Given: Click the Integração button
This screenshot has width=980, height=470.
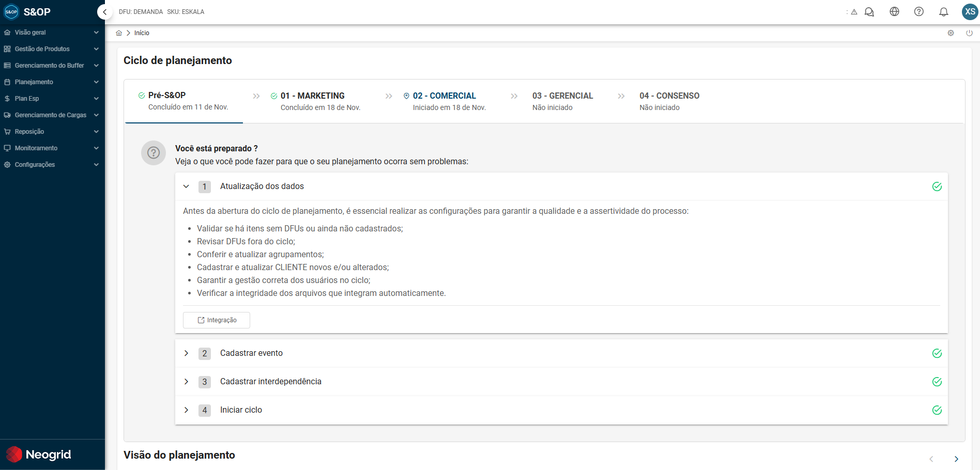Looking at the screenshot, I should 217,320.
